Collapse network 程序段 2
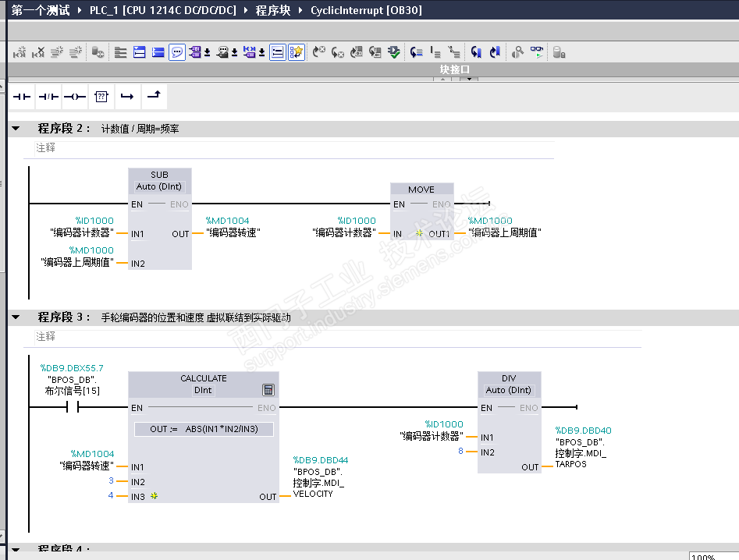The image size is (739, 560). point(16,128)
